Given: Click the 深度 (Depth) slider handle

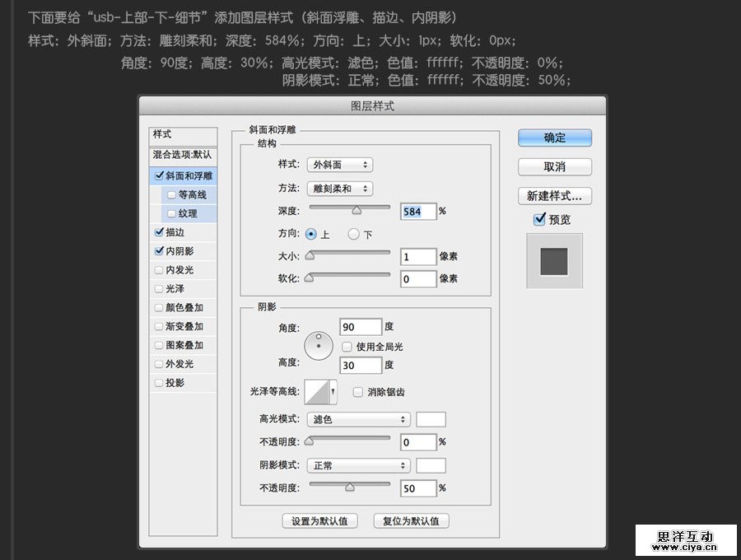Looking at the screenshot, I should point(356,210).
